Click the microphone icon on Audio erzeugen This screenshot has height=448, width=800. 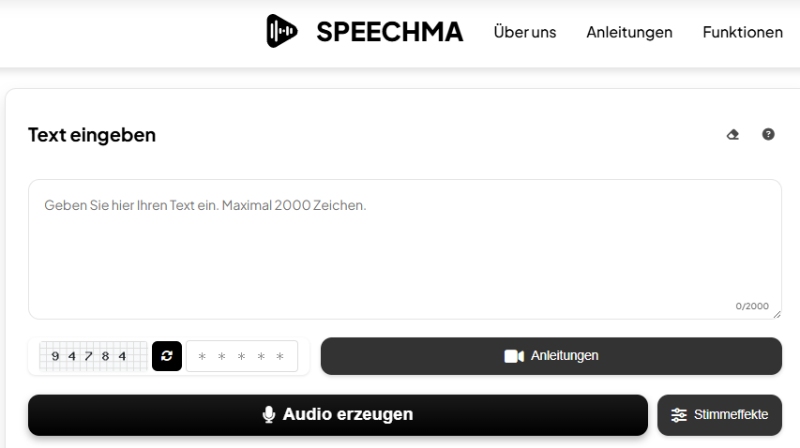point(269,414)
